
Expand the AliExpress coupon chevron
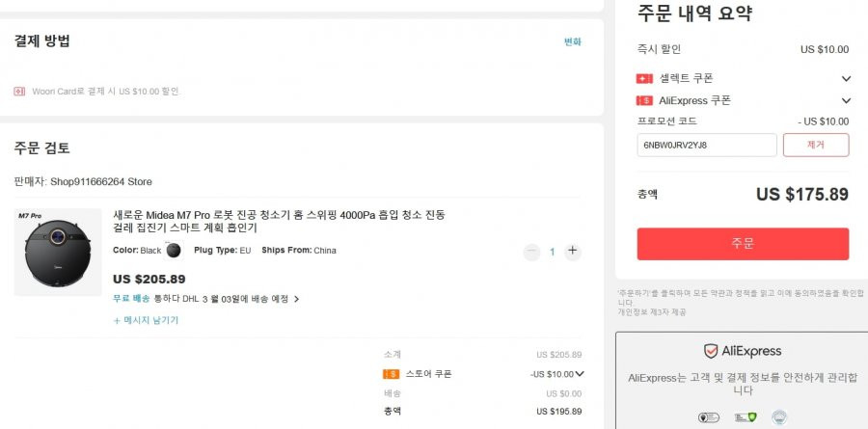846,101
